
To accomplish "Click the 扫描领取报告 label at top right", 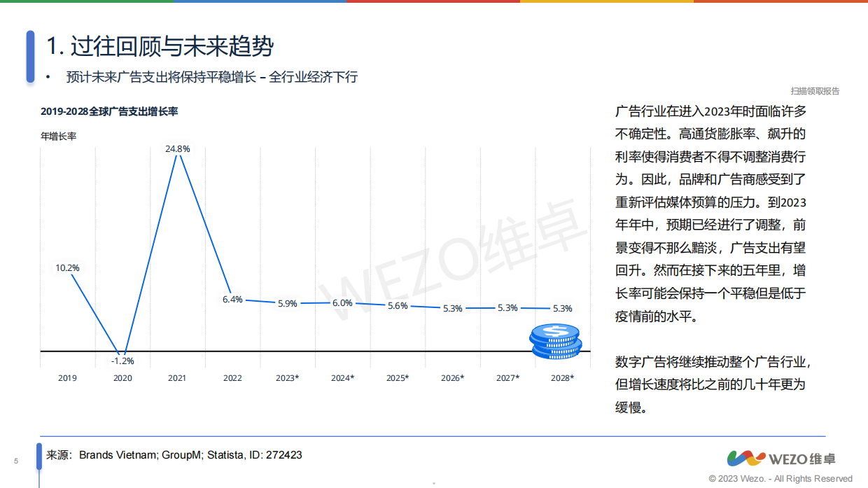I will [816, 91].
